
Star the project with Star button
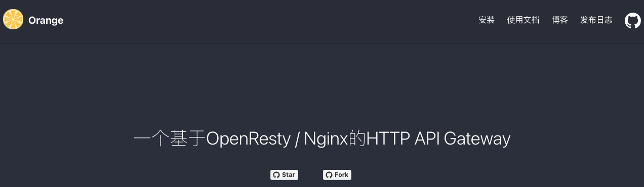click(x=284, y=175)
